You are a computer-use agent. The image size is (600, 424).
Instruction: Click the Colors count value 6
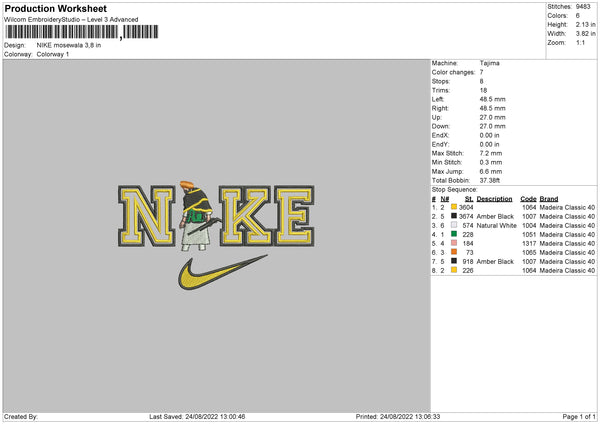point(578,16)
